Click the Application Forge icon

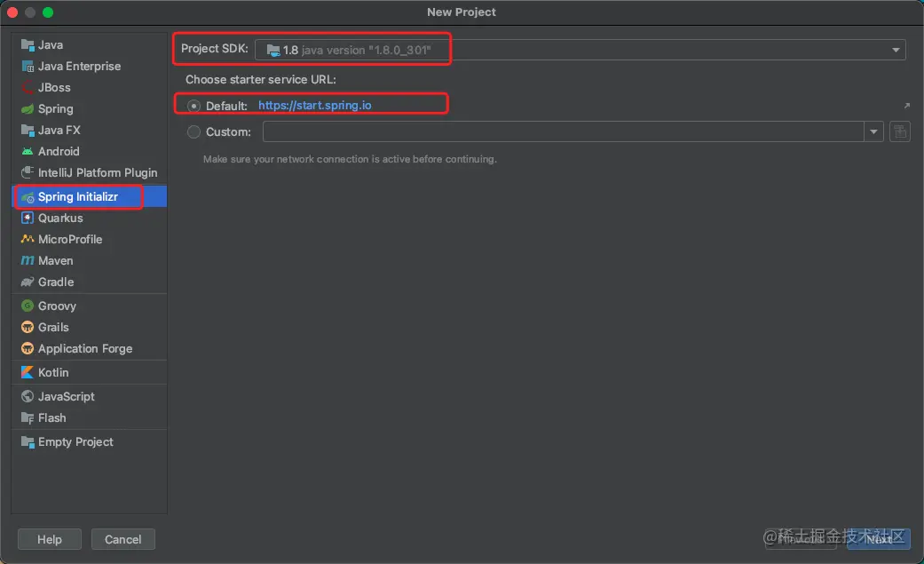pos(28,349)
